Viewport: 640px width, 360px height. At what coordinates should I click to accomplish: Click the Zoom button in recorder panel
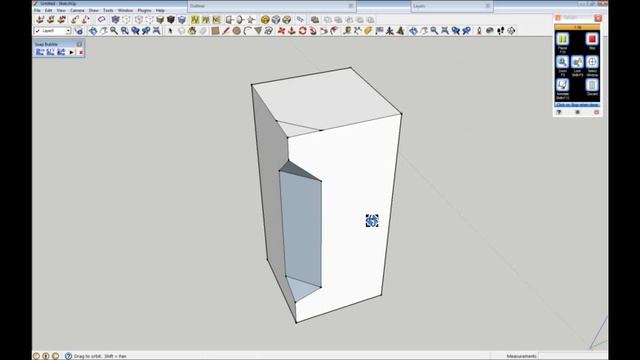[x=562, y=62]
